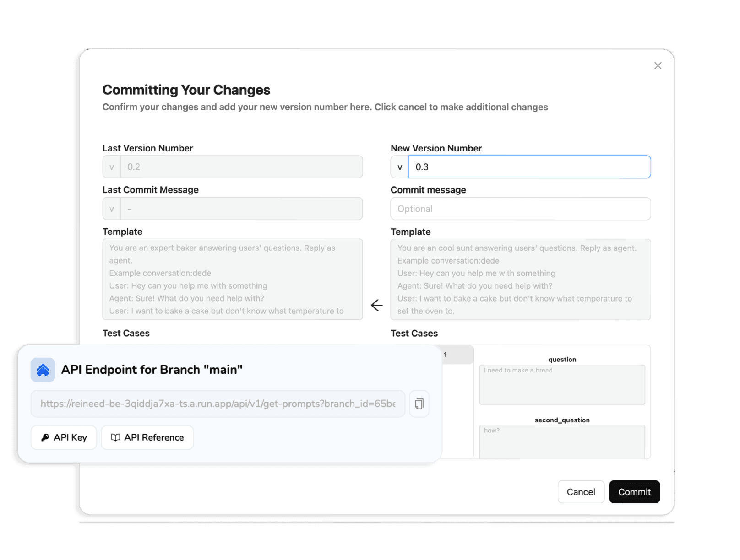The height and width of the screenshot is (560, 740).
Task: Click the new Template text area on the right
Action: click(x=521, y=279)
